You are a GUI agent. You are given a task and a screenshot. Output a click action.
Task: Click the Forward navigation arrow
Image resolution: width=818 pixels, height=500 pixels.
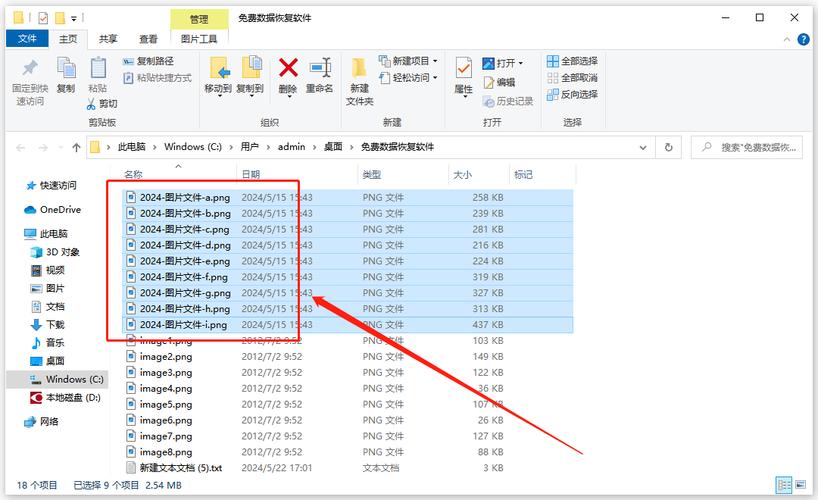click(43, 148)
